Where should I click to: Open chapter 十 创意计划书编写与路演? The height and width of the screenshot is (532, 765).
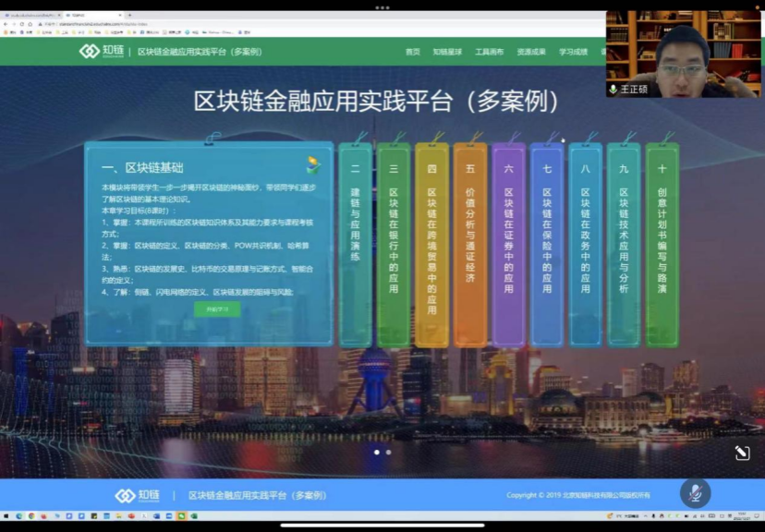662,245
